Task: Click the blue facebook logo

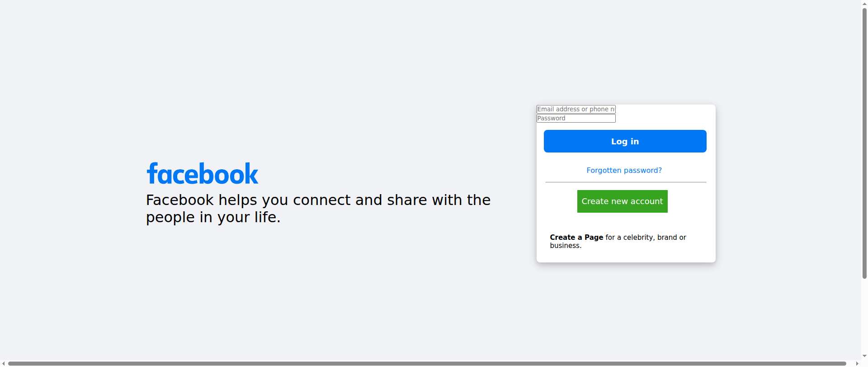Action: click(202, 174)
